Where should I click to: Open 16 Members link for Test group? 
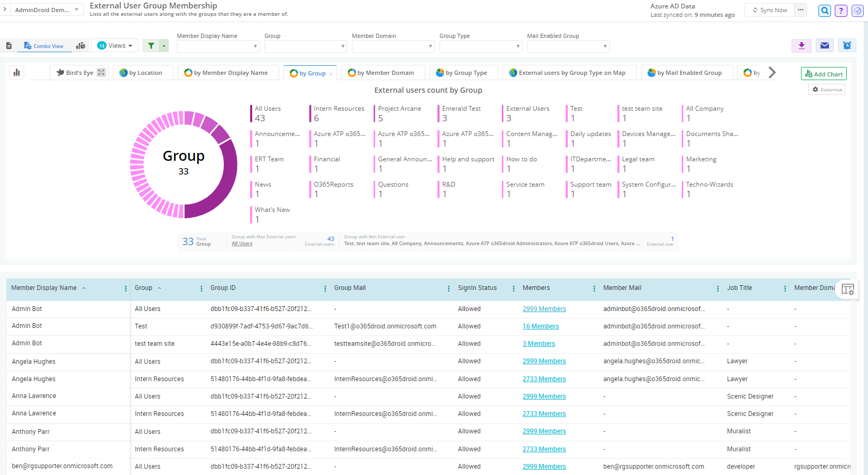point(540,326)
